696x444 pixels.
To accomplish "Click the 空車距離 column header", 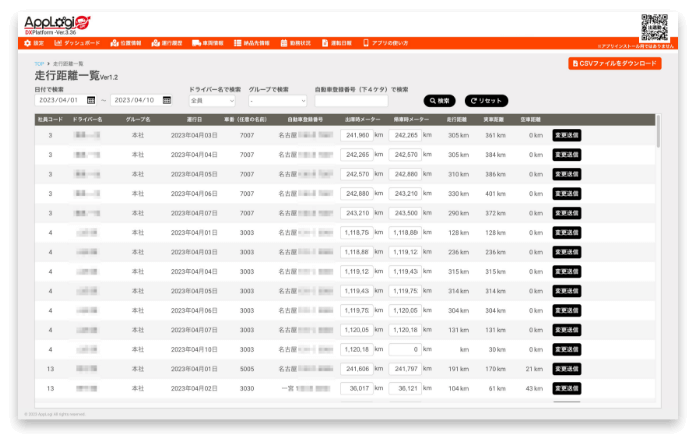I will pyautogui.click(x=530, y=120).
